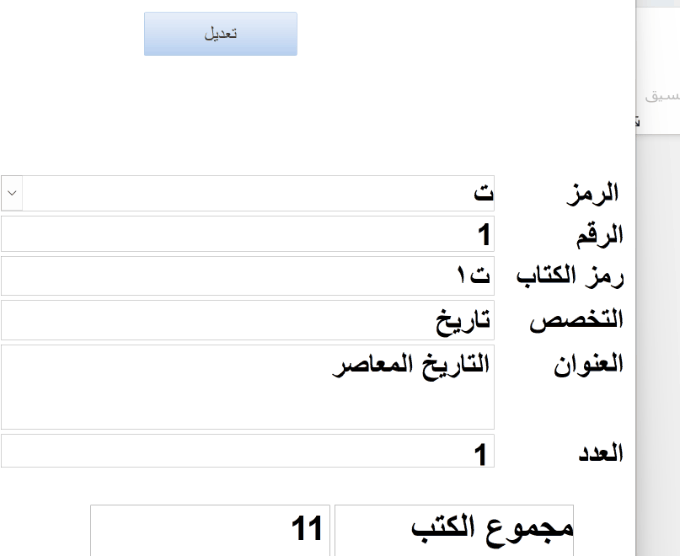The height and width of the screenshot is (556, 680).
Task: Select the العنوان label
Action: pyautogui.click(x=588, y=364)
